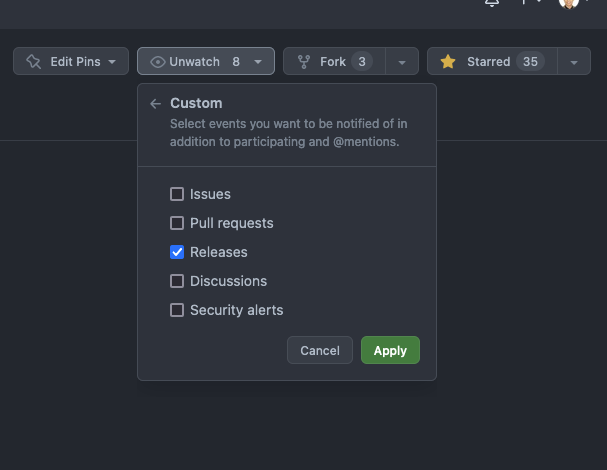The image size is (607, 470).
Task: Uncheck the Releases checkbox
Action: [x=177, y=252]
